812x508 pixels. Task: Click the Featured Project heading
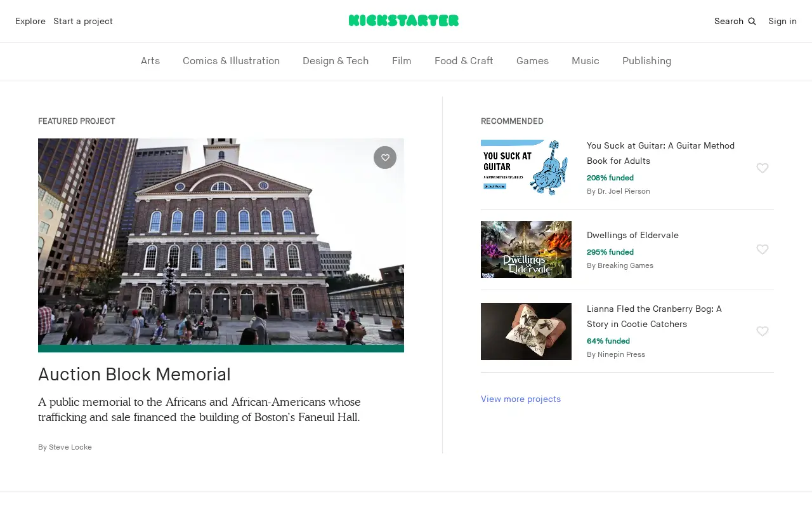tap(76, 121)
